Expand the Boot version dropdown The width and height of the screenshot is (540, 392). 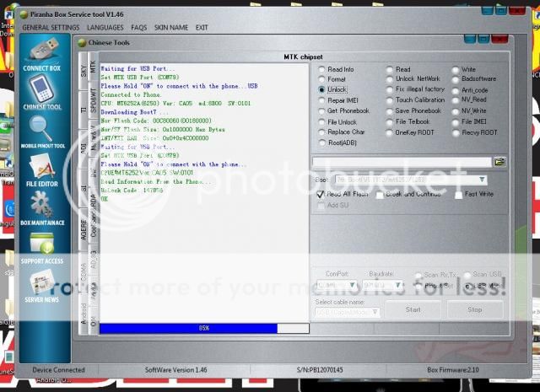482,180
